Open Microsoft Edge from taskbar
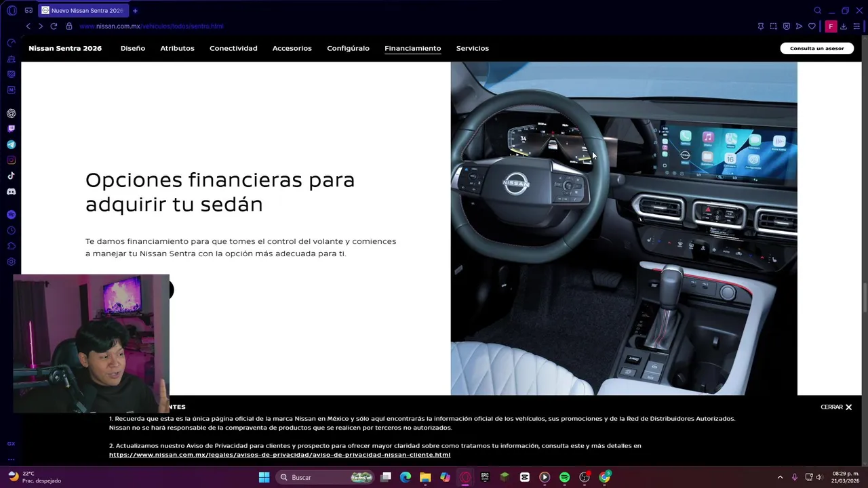 coord(406,477)
